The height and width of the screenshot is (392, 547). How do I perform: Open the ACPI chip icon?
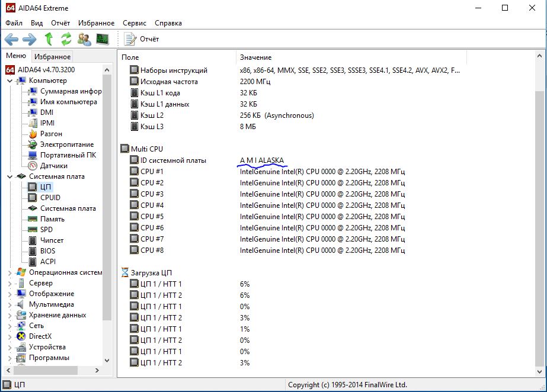33,262
